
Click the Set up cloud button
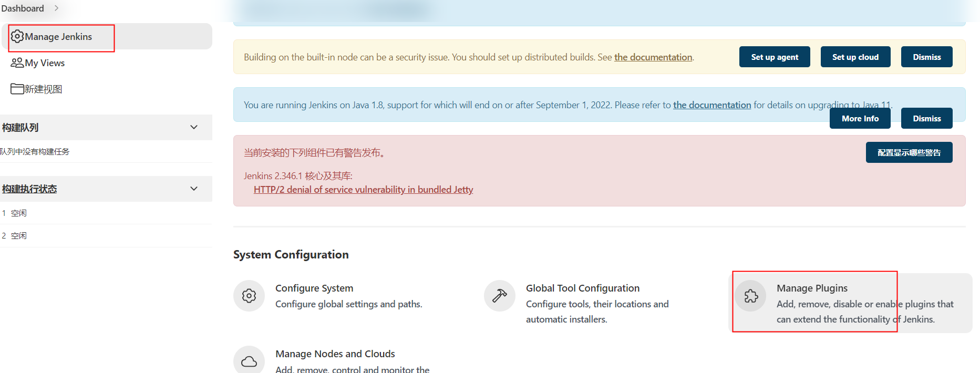855,57
